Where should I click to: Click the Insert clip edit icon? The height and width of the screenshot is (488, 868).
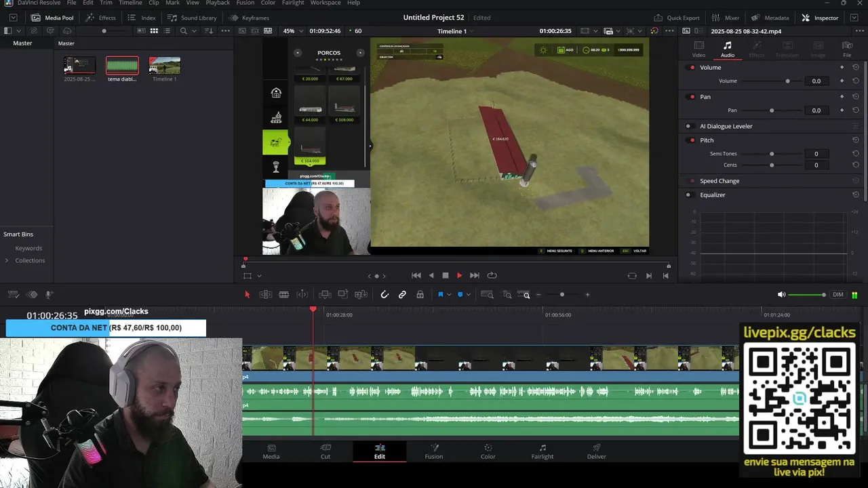[x=325, y=295]
